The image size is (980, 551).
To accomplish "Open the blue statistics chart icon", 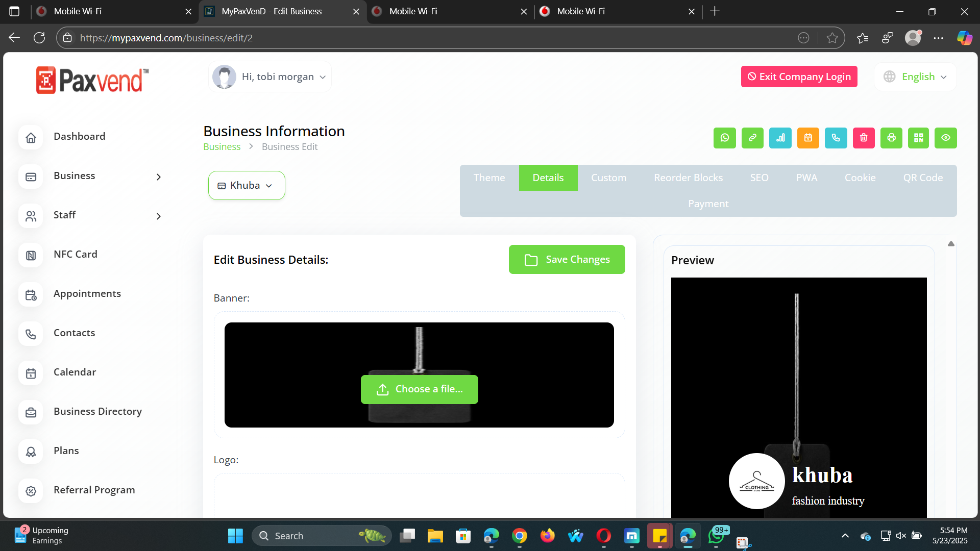I will (x=780, y=138).
